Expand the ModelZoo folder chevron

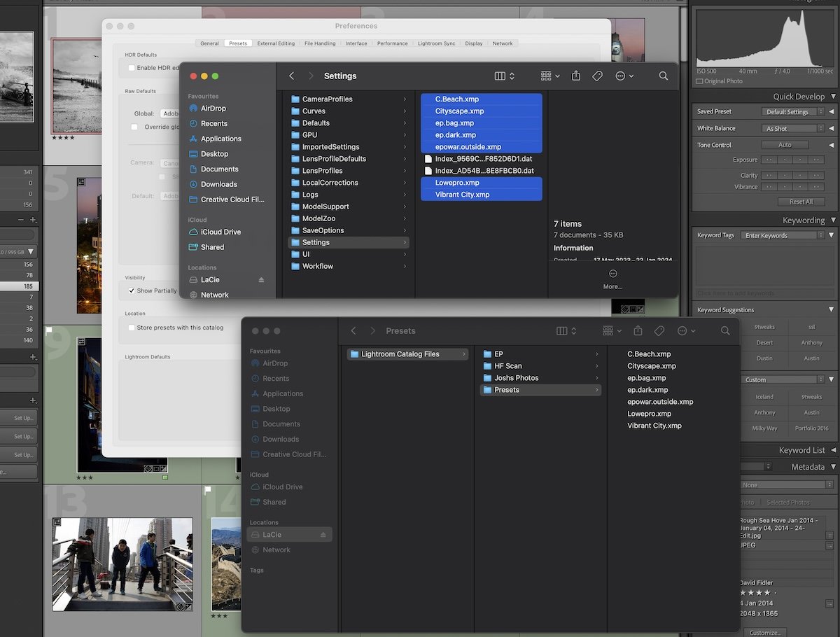pyautogui.click(x=405, y=218)
